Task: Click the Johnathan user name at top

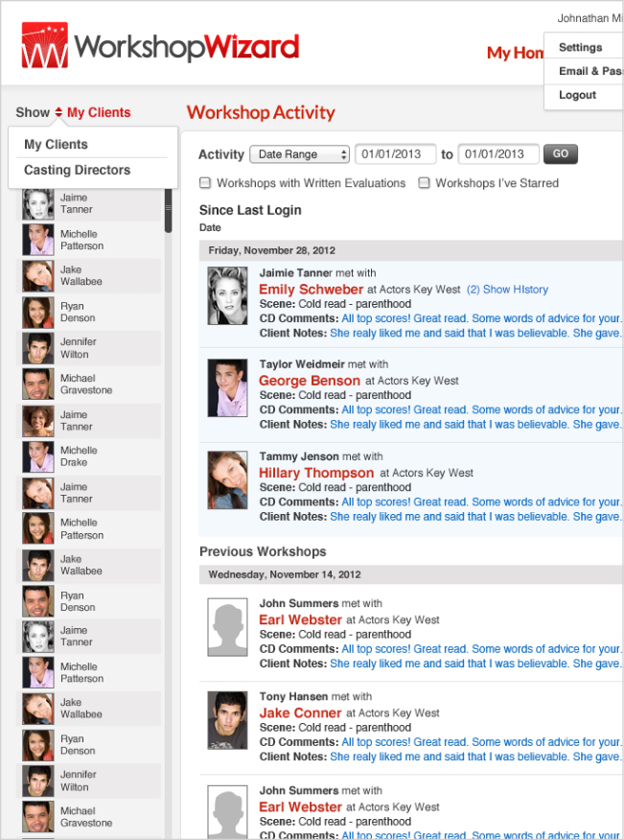Action: click(x=590, y=18)
